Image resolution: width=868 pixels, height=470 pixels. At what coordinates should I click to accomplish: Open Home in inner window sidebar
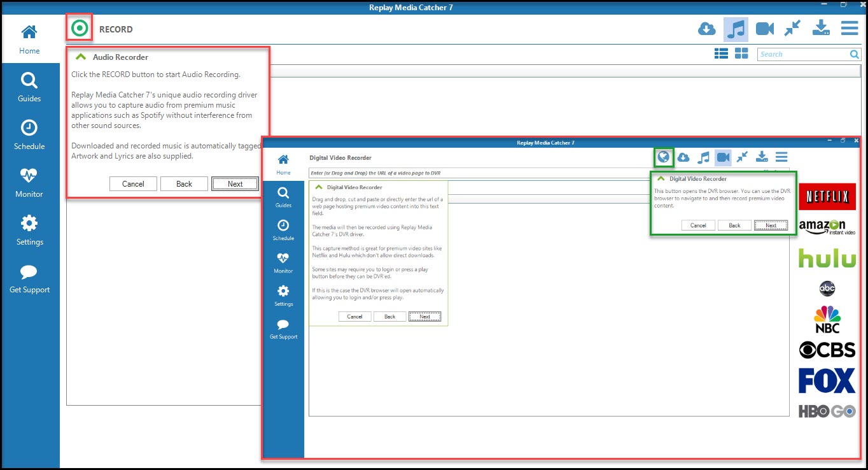click(283, 164)
